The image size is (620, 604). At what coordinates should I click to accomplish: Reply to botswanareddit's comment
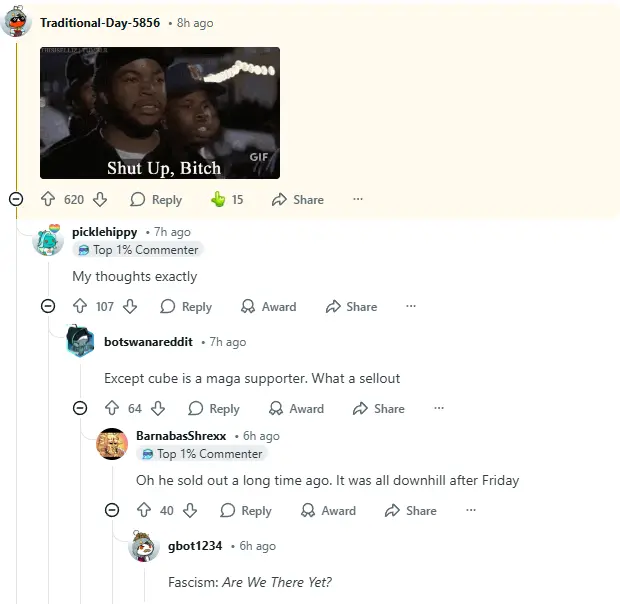click(213, 408)
